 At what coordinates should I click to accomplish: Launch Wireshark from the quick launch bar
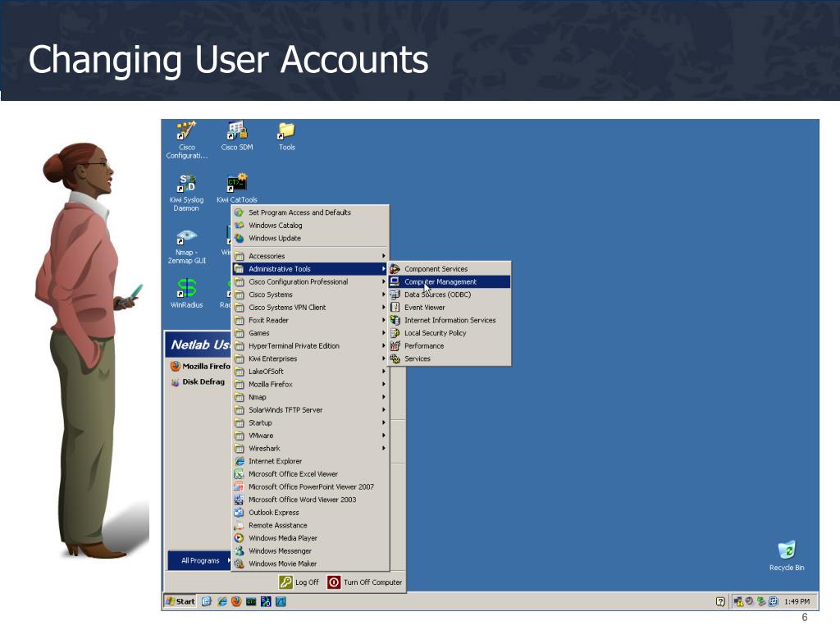(281, 601)
